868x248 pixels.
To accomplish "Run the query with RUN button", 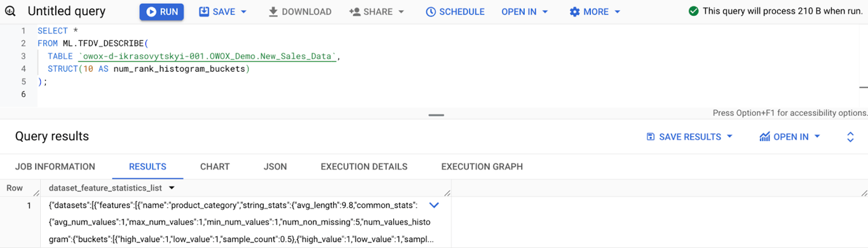I will tap(161, 11).
